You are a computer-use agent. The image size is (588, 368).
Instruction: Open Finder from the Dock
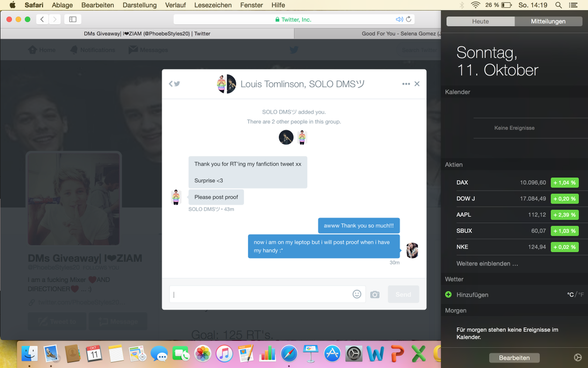click(x=30, y=354)
